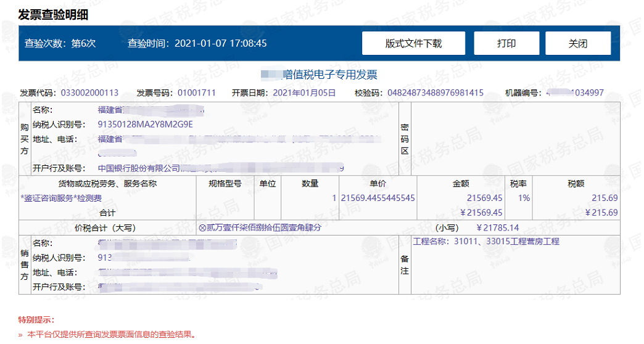Select 贰万壹仟柒佰捌拾伍圆壹角肆分 text
644x344 pixels.
pyautogui.click(x=263, y=227)
